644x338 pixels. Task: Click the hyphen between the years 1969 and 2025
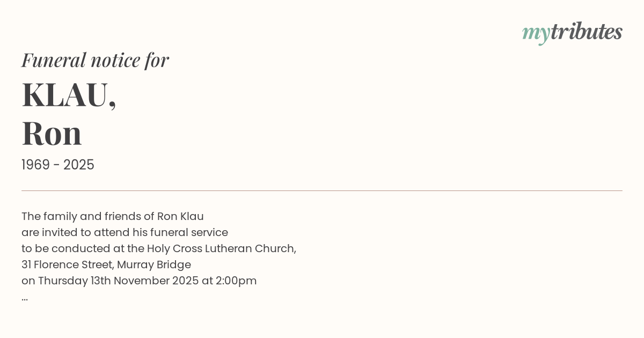(x=57, y=165)
